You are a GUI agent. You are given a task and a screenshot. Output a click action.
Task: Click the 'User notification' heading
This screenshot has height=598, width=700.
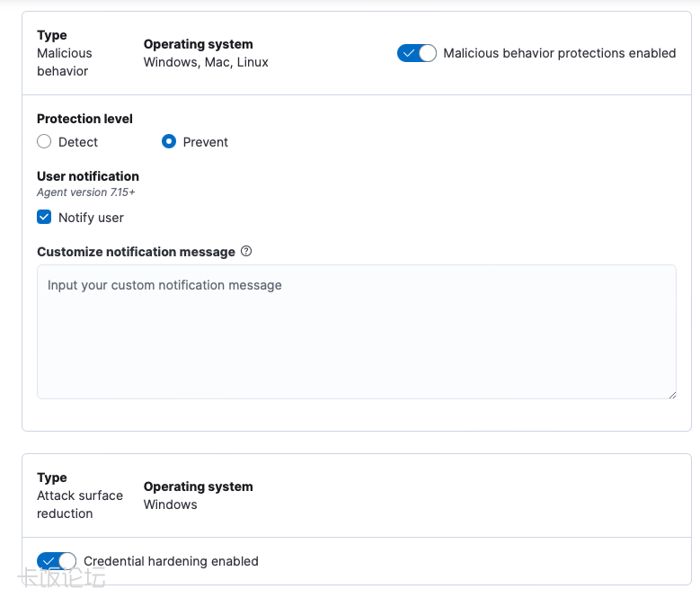click(x=88, y=176)
